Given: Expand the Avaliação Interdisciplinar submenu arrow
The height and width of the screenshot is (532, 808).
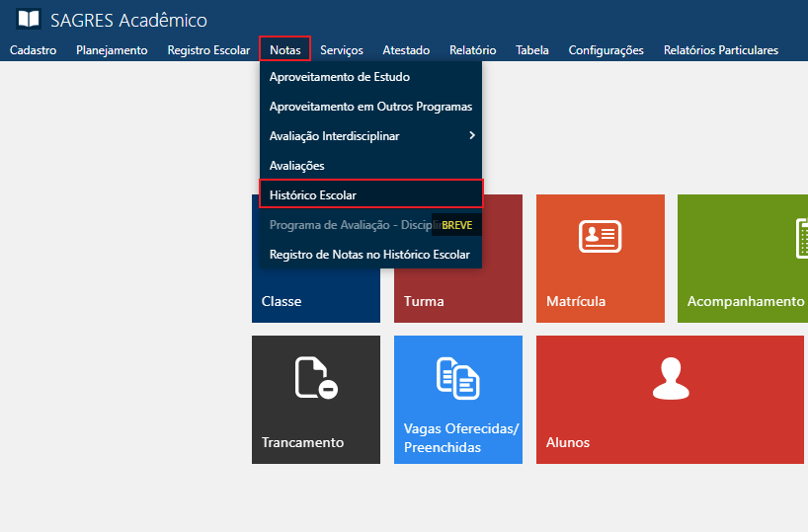Looking at the screenshot, I should click(472, 135).
